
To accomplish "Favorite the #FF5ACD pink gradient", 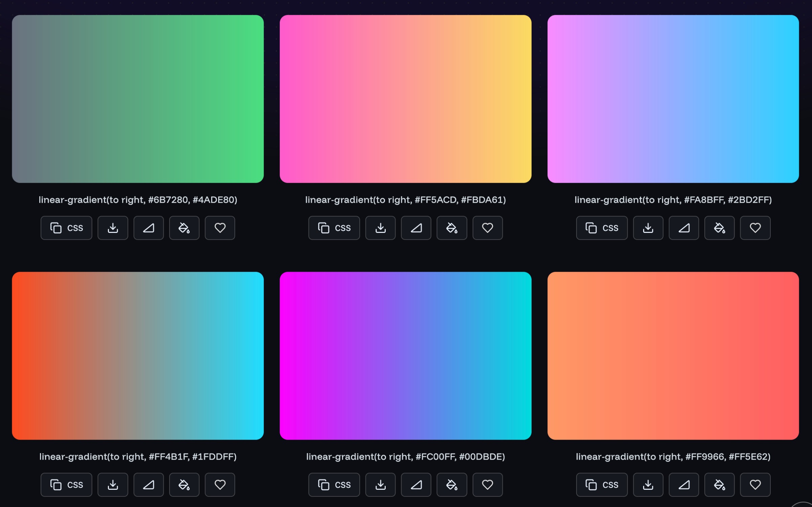I will point(487,228).
